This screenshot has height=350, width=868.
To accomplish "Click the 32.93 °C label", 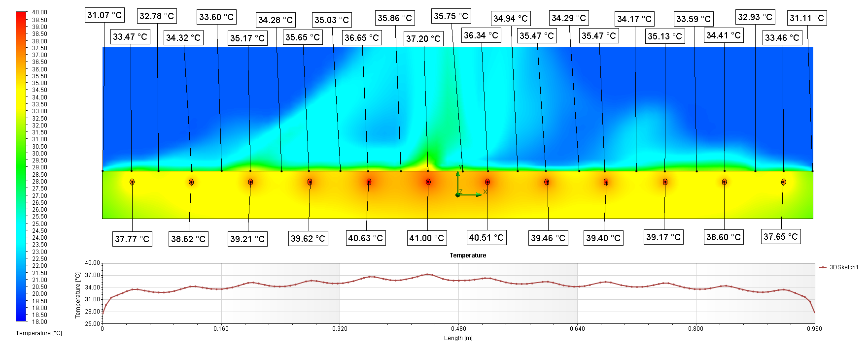I will [755, 17].
